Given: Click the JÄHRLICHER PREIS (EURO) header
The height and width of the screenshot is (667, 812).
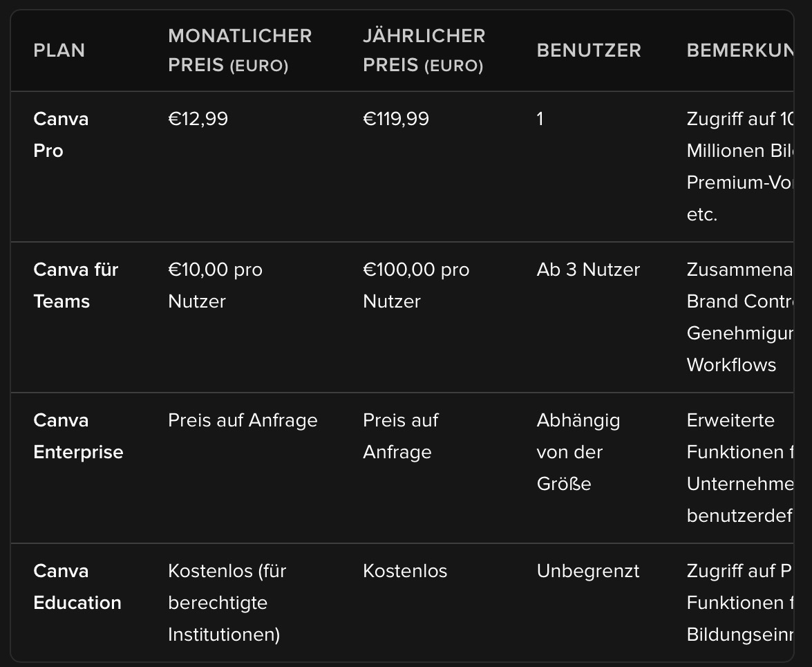Looking at the screenshot, I should pyautogui.click(x=424, y=50).
